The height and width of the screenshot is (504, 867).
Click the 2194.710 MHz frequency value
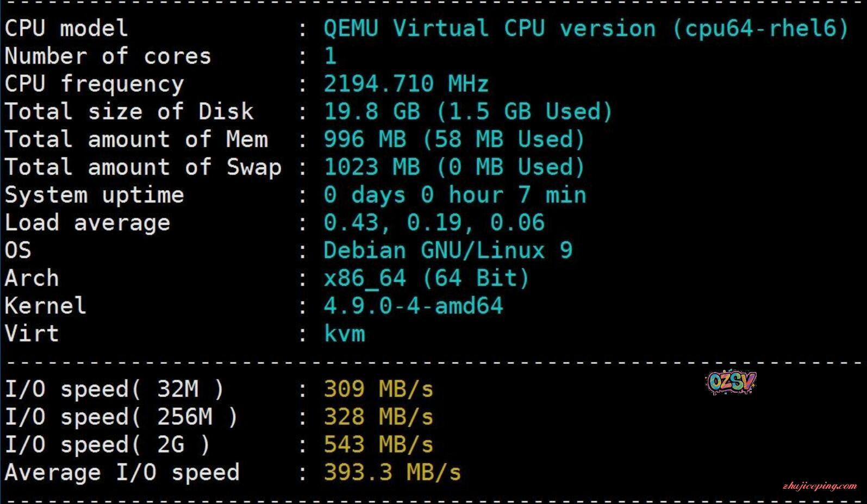pos(406,84)
